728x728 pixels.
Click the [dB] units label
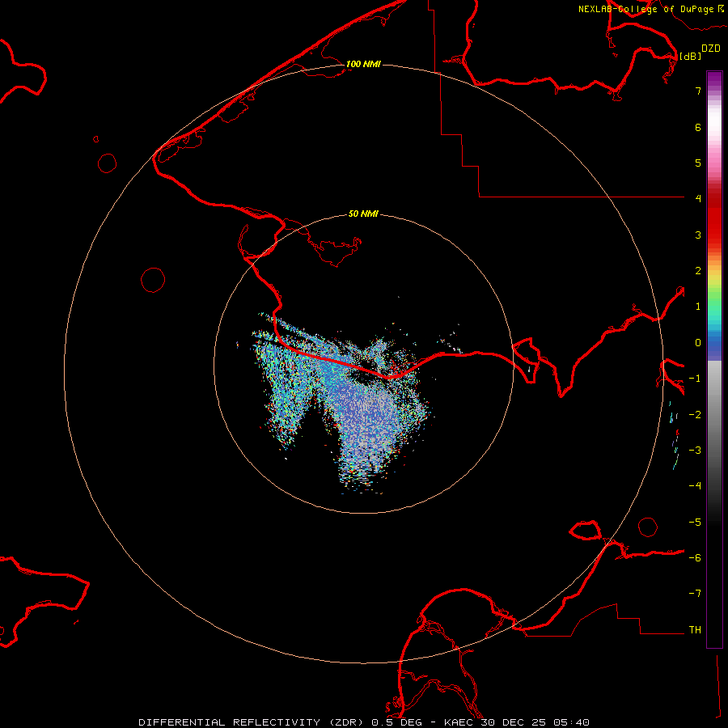coord(691,56)
